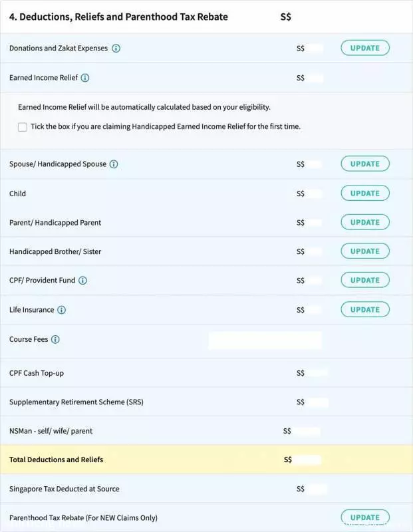Update Parent/ Handicapped Parent relief
Viewport: 413px width, 532px height.
365,222
